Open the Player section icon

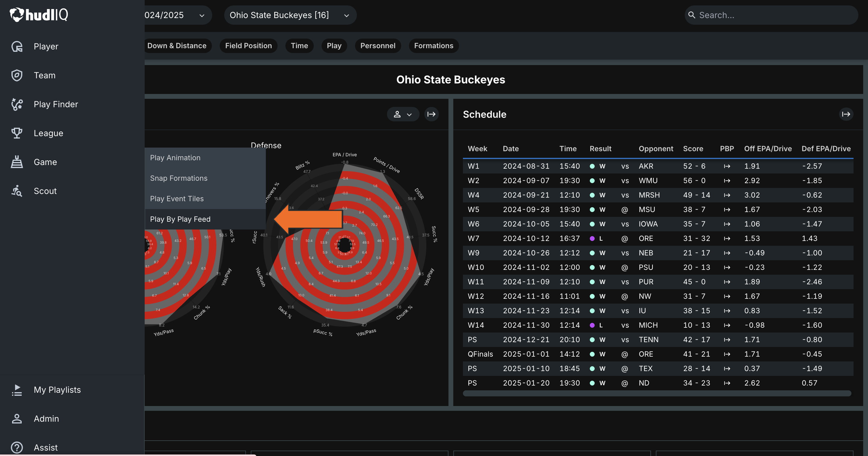[x=17, y=46]
